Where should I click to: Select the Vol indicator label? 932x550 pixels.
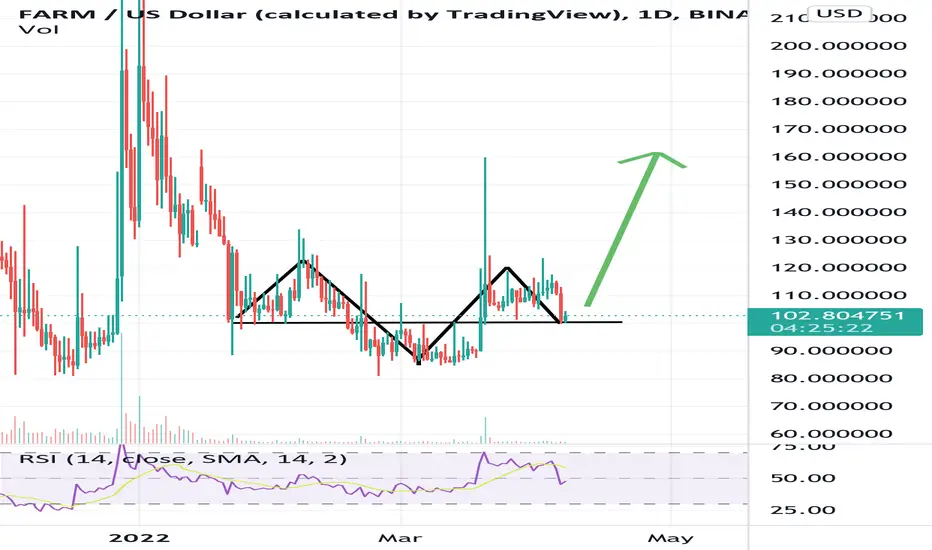[39, 29]
